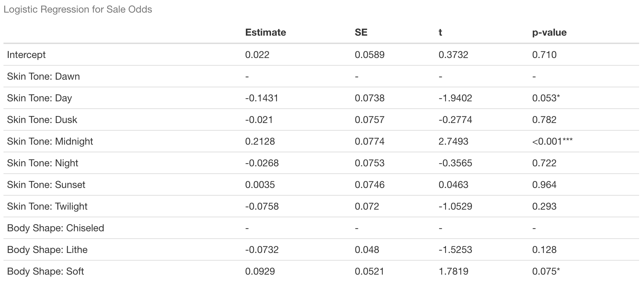The width and height of the screenshot is (644, 283).
Task: Click the Midnight p-value cell <0.001***
Action: click(x=552, y=141)
